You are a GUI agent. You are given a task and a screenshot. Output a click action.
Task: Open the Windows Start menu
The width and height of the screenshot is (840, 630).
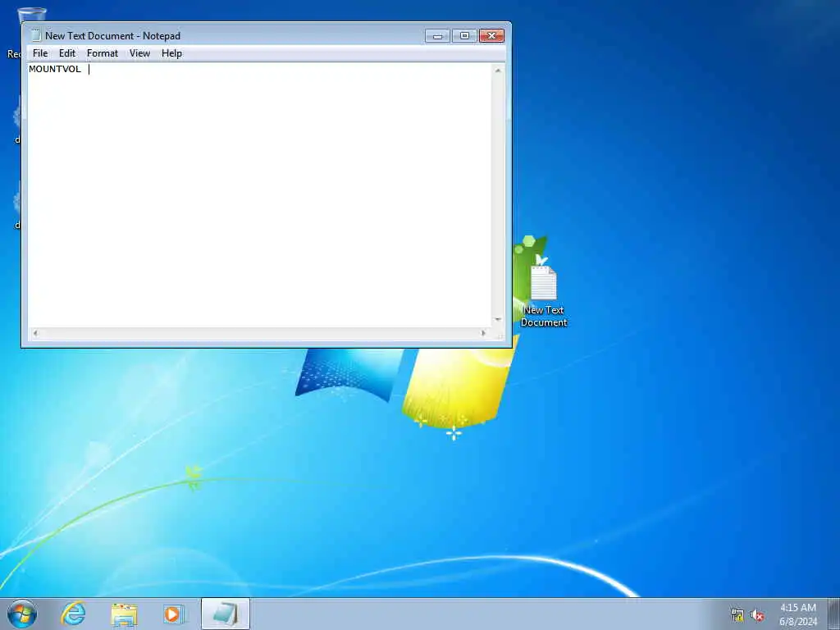tap(22, 614)
